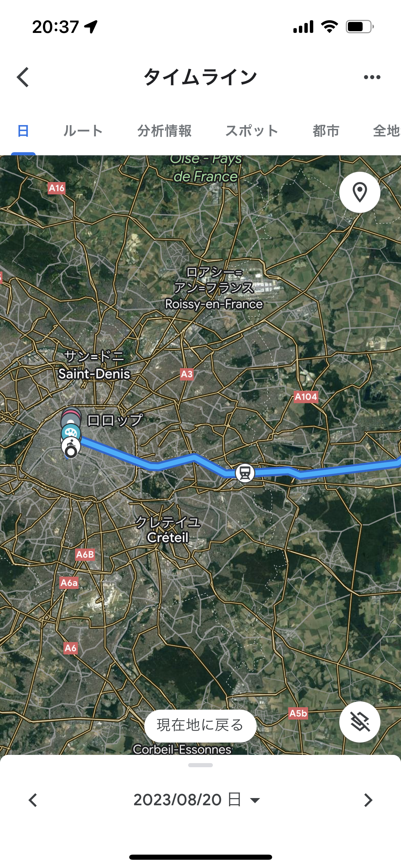Go to next day arrow
401x868 pixels.
(x=368, y=800)
